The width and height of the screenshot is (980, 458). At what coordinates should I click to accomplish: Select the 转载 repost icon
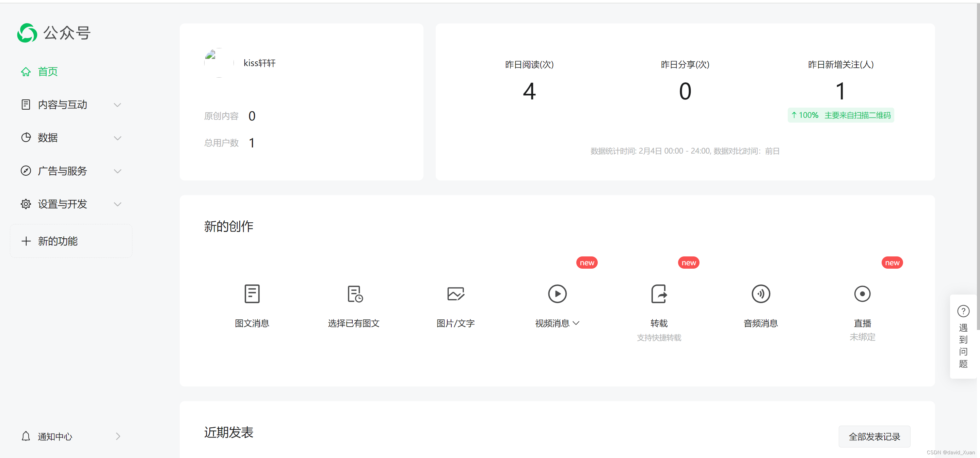(659, 294)
